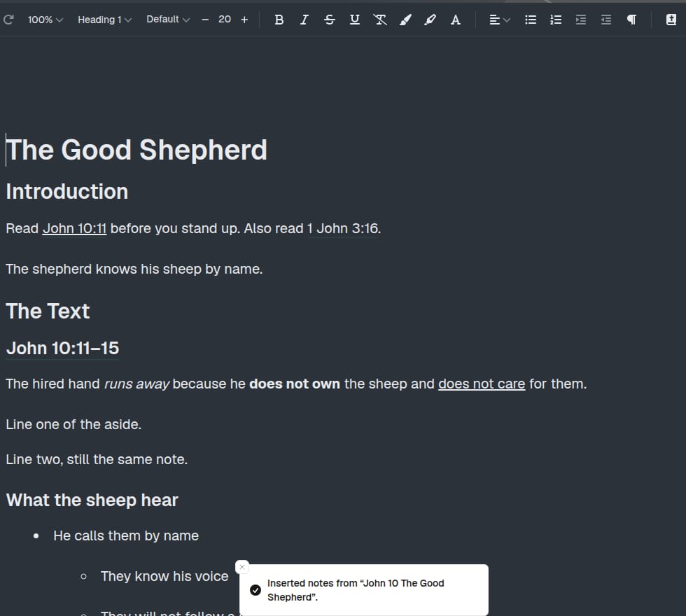Insert a numbered list
This screenshot has height=616, width=686.
(556, 20)
